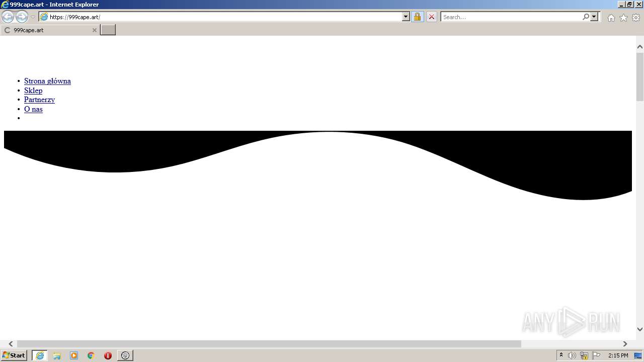Open the network tray icon
Screen dimensions: 644x362
[x=584, y=355]
